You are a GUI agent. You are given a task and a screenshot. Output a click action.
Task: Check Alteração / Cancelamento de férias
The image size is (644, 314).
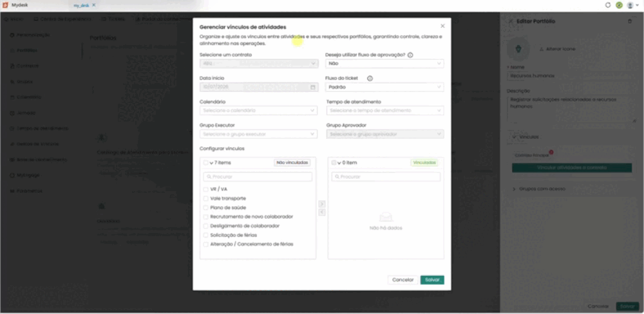coord(206,245)
